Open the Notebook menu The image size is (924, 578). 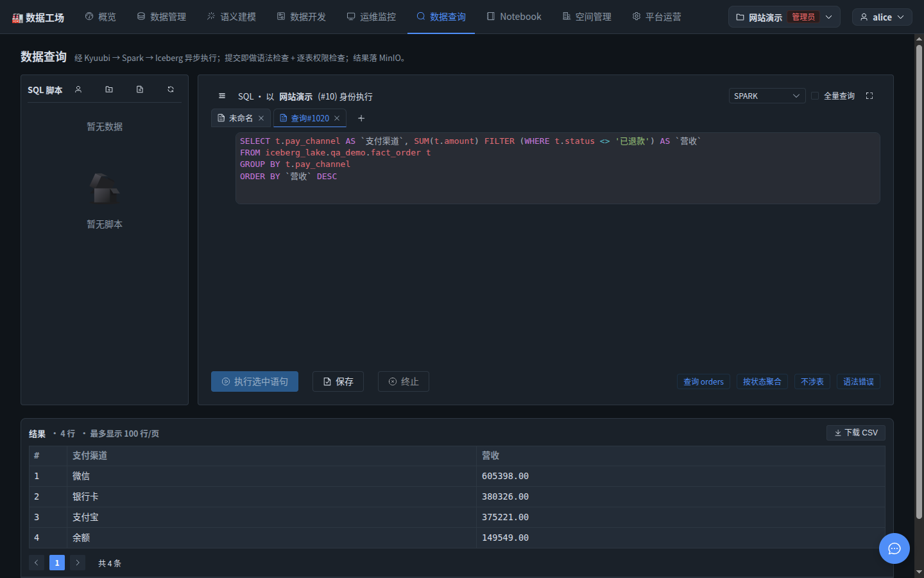[514, 17]
